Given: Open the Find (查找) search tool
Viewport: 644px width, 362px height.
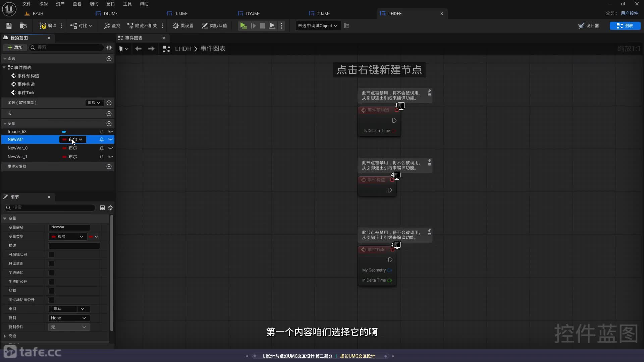Looking at the screenshot, I should pyautogui.click(x=112, y=26).
